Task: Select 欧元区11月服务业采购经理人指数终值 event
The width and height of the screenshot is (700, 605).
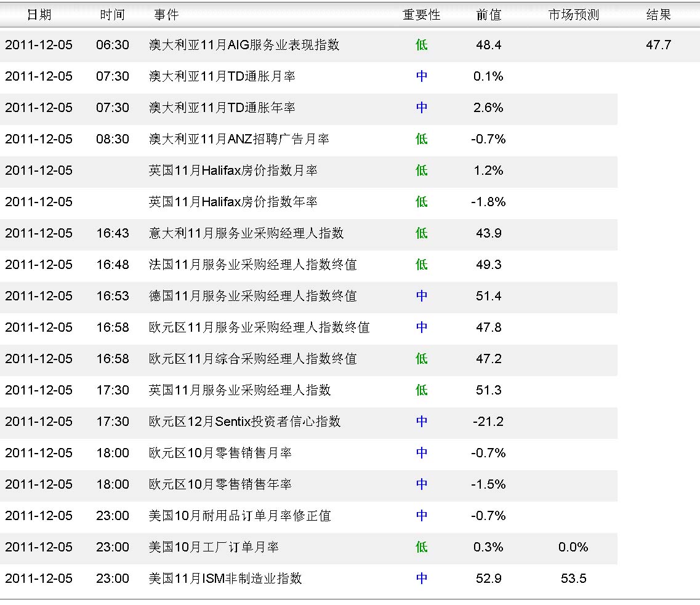Action: coord(259,327)
